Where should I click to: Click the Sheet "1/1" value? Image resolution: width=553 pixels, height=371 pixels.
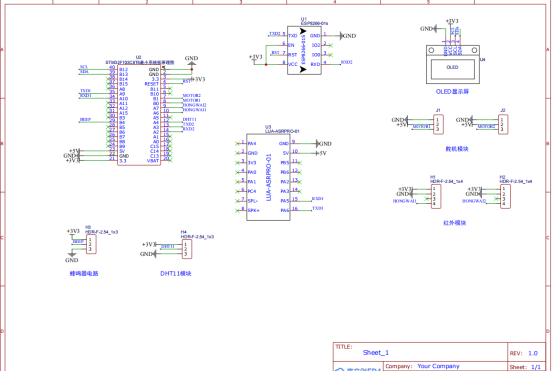coord(536,367)
